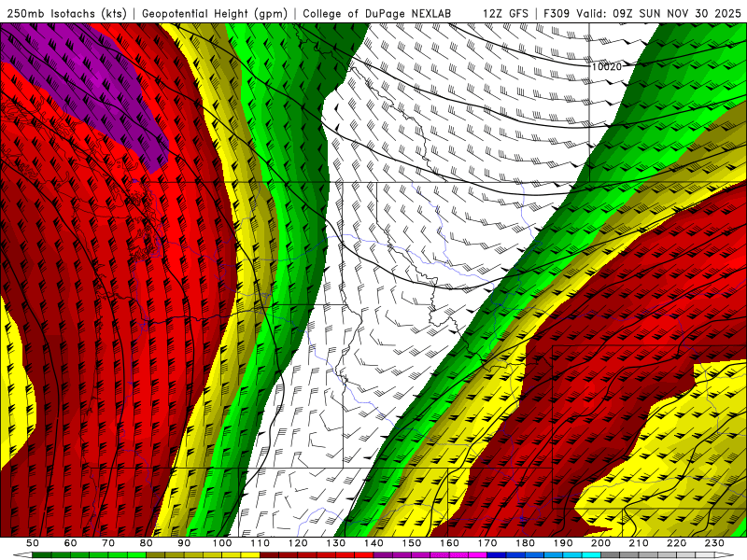Click the 90 knots legend label
Image resolution: width=747 pixels, height=560 pixels.
click(x=184, y=543)
